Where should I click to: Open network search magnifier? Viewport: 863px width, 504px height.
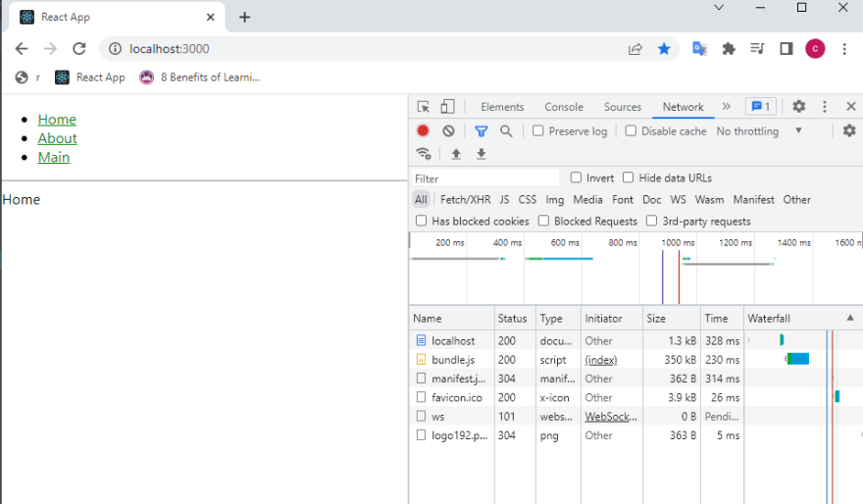[506, 131]
